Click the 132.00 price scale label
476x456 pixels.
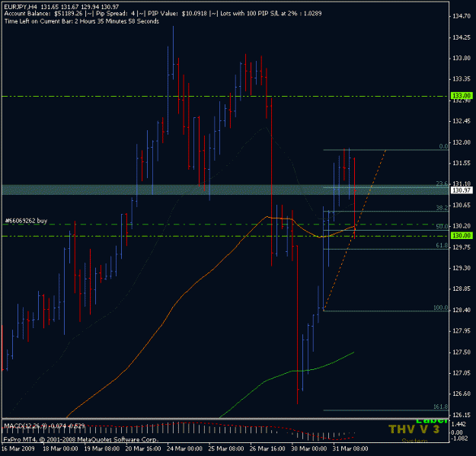[462, 142]
